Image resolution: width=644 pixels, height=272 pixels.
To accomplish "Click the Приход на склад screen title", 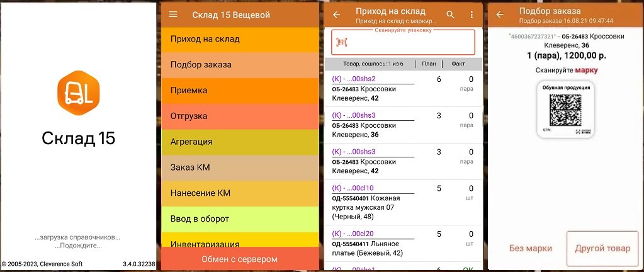I will coord(390,11).
